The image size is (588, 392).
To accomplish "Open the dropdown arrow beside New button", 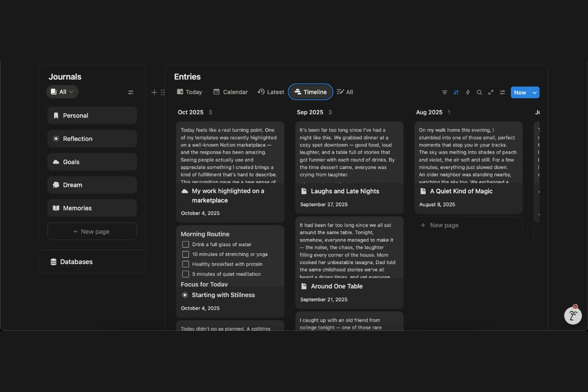I will click(535, 93).
